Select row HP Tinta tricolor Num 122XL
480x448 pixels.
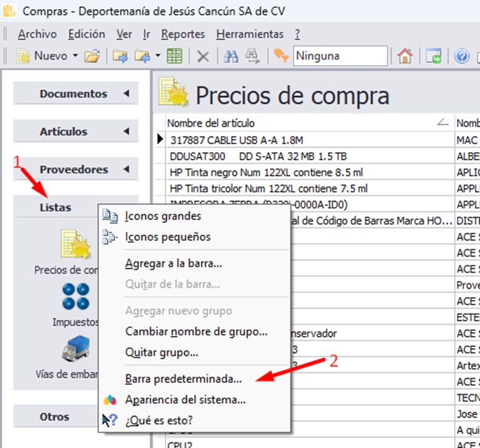[309, 189]
